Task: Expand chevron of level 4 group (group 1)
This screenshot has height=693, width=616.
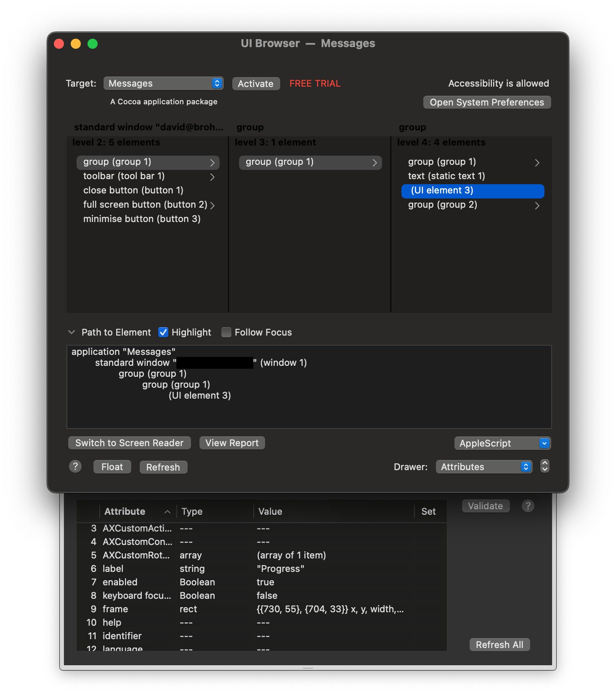Action: [537, 163]
